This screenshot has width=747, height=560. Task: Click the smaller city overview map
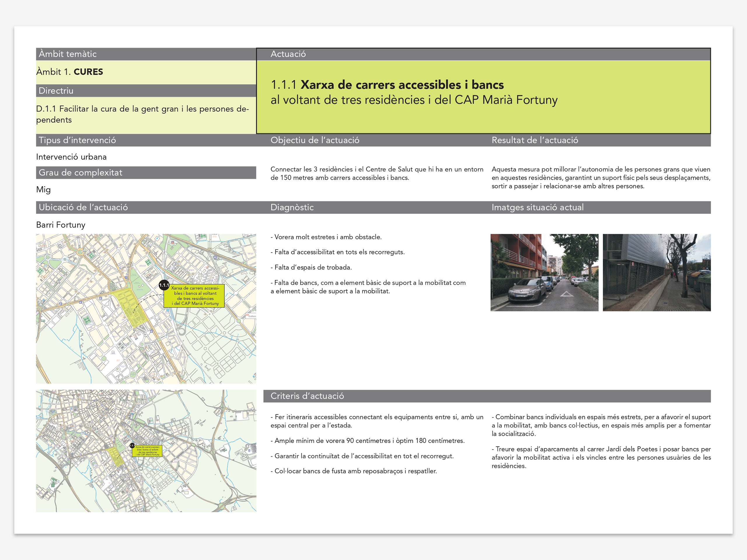point(146,451)
